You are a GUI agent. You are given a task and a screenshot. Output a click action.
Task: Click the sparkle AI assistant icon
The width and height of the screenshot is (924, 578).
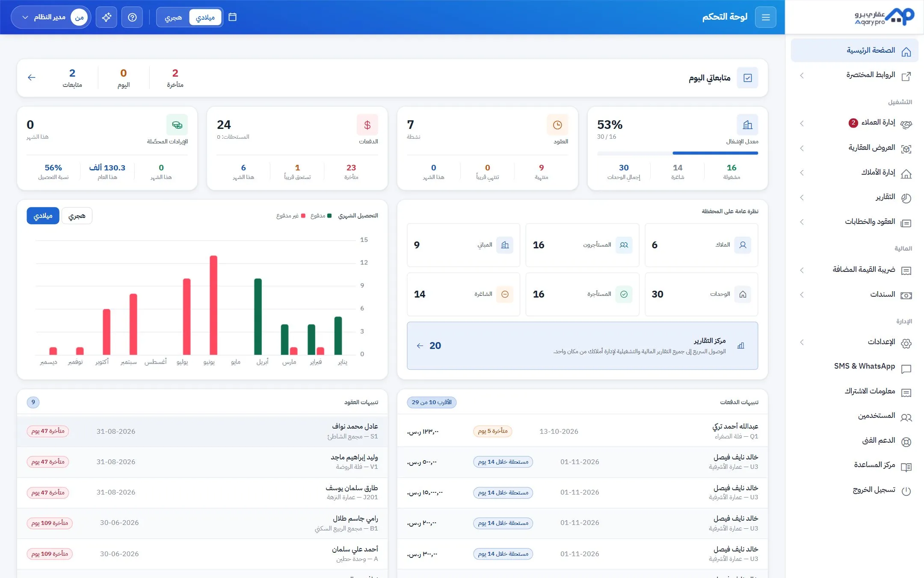[107, 17]
